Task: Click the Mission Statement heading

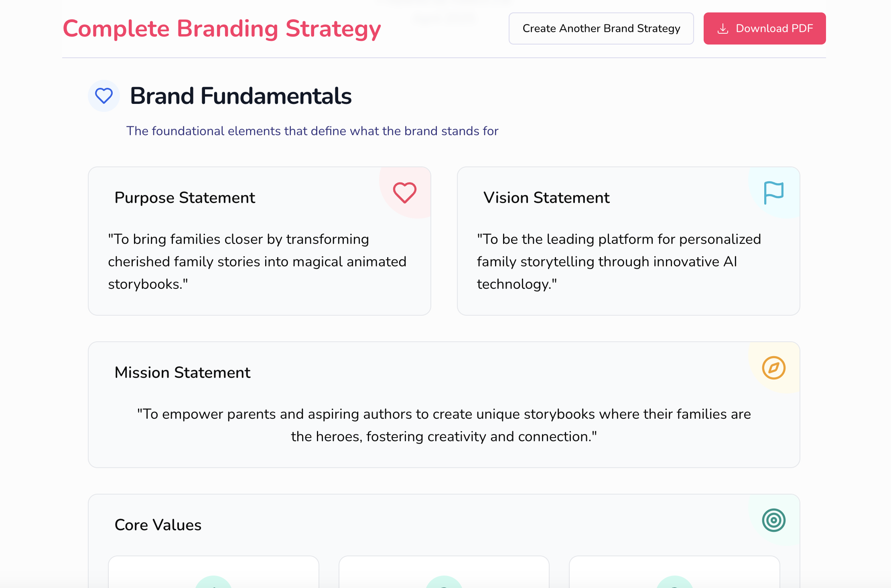Action: click(183, 373)
